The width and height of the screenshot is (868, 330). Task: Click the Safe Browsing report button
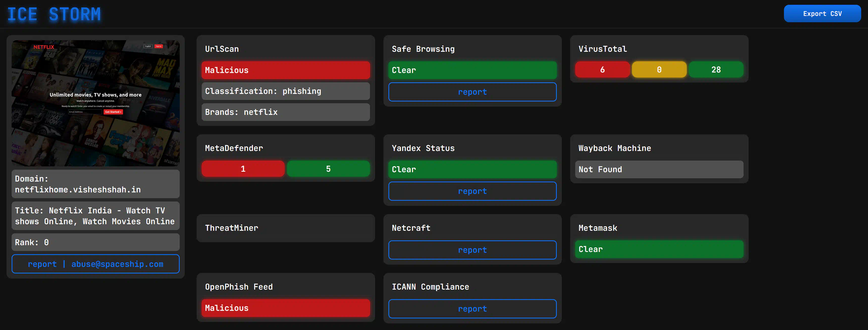[x=472, y=92]
